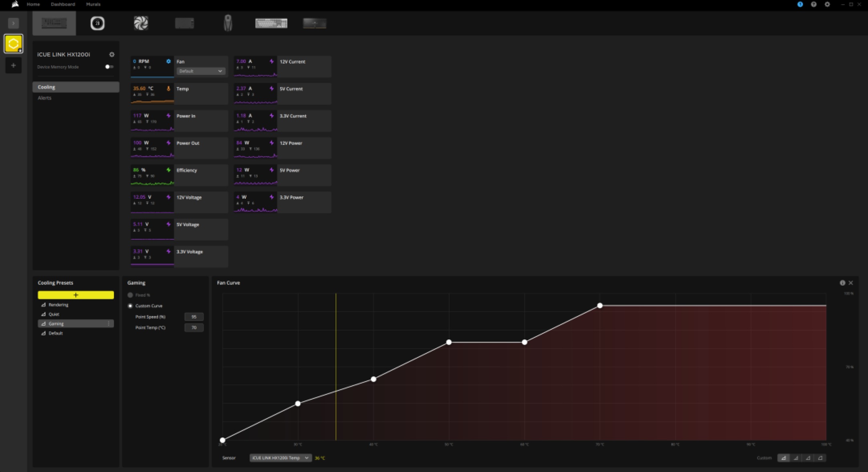The image size is (868, 472).
Task: Click the Fan Curve info icon
Action: pos(842,283)
